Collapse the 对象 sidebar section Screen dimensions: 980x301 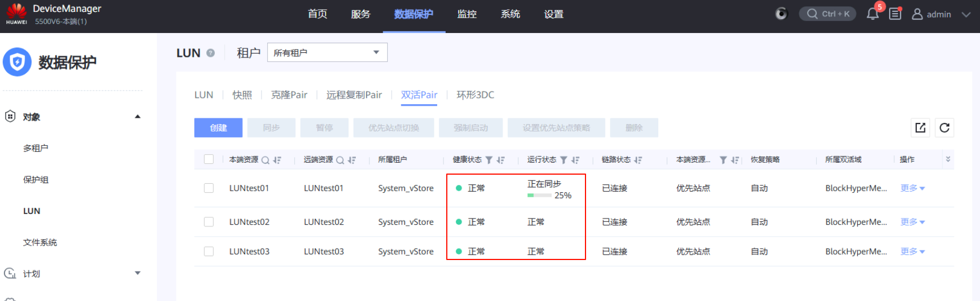coord(137,117)
